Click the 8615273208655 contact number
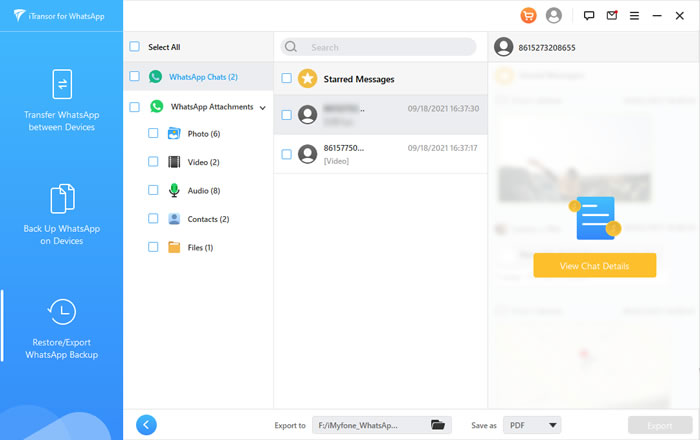Viewport: 700px width, 440px height. tap(547, 48)
